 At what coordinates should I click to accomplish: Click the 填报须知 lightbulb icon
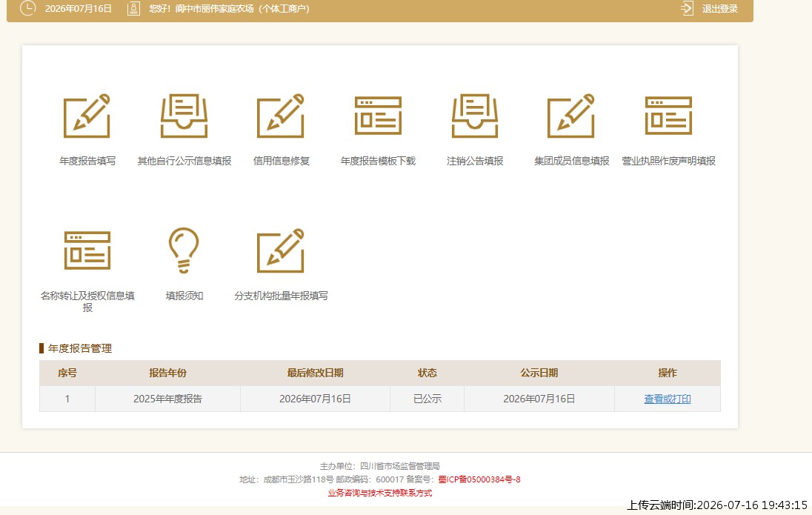184,250
